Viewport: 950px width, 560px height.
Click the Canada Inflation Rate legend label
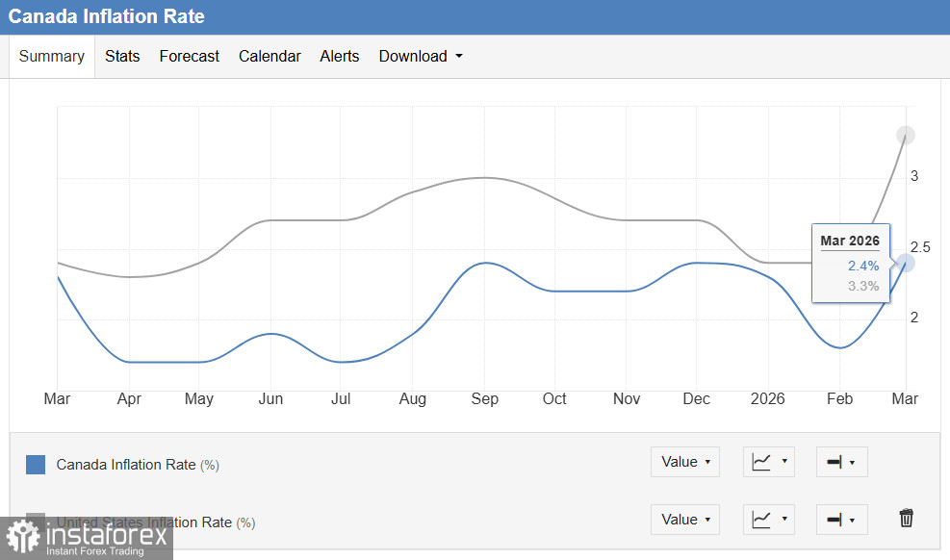click(126, 465)
